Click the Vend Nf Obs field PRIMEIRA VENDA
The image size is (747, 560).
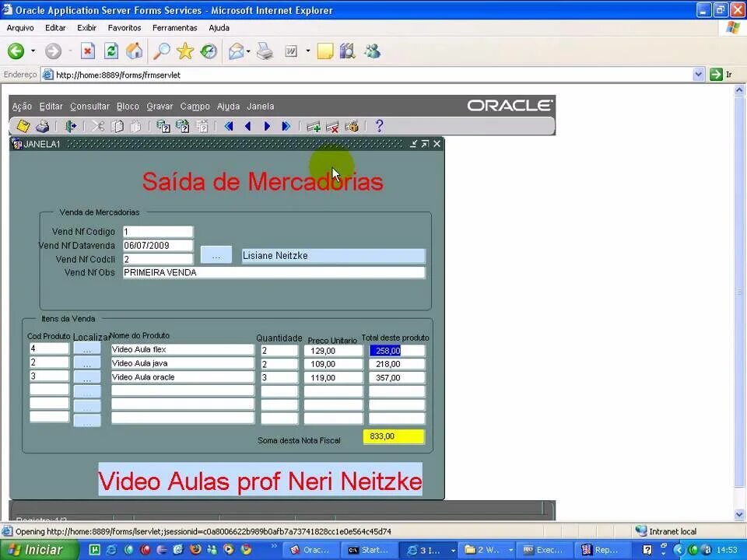pyautogui.click(x=273, y=273)
